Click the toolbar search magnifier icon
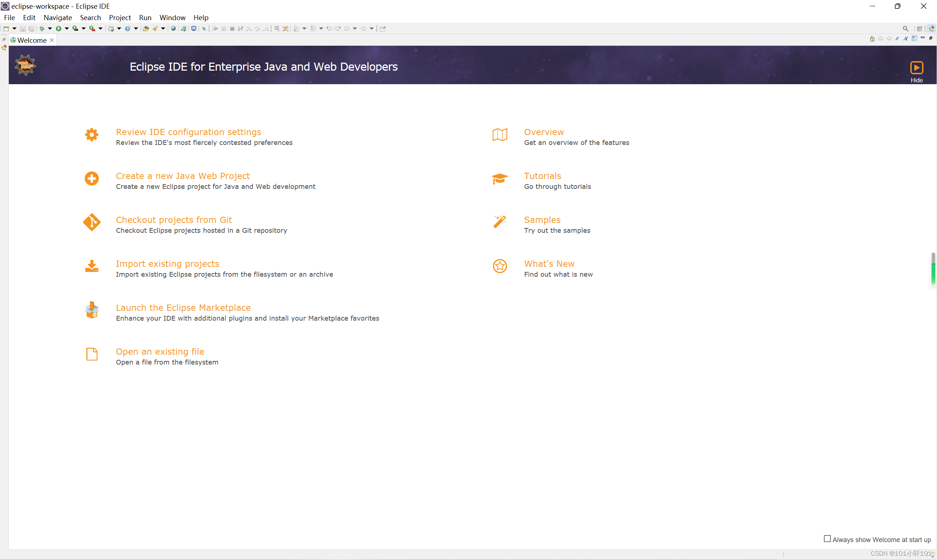The height and width of the screenshot is (560, 937). [905, 29]
